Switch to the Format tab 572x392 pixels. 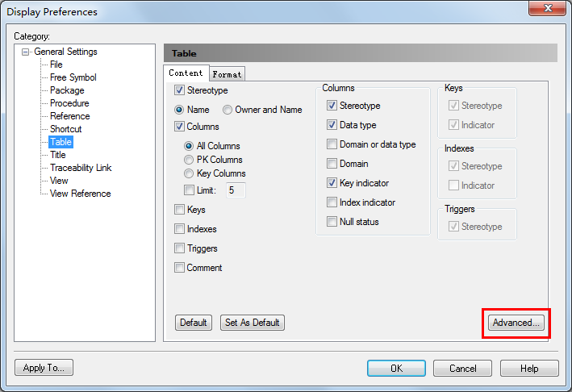[x=227, y=74]
